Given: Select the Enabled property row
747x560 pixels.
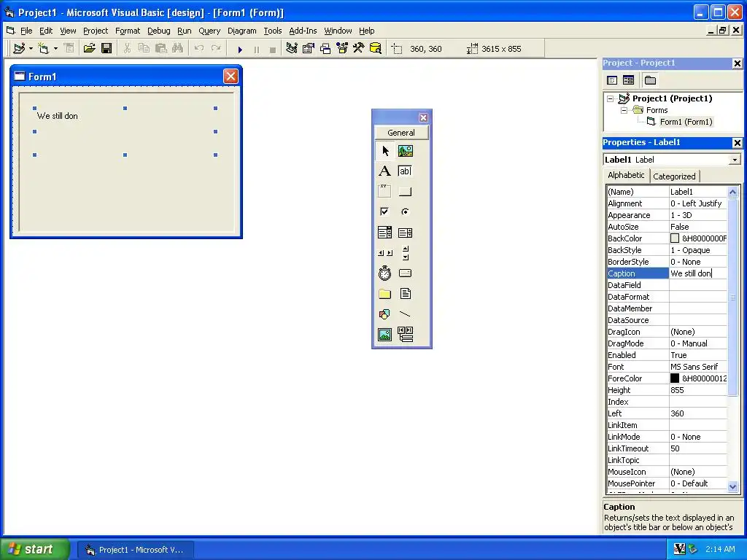Looking at the screenshot, I should pyautogui.click(x=667, y=355).
